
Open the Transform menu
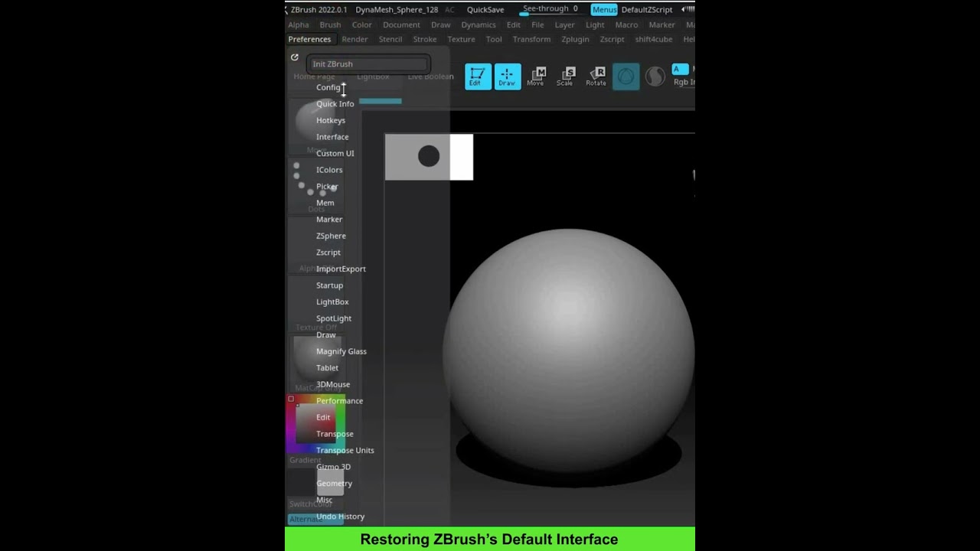[531, 39]
